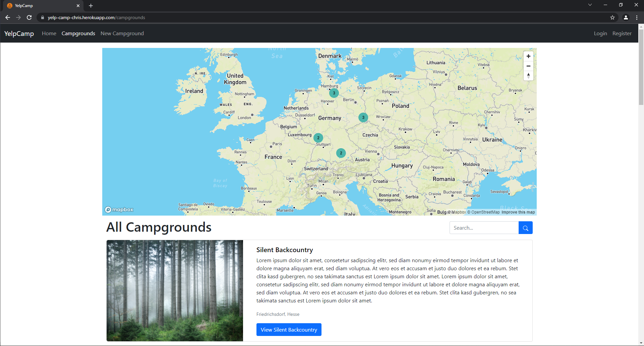The image size is (644, 346).
Task: Open the tab search chevron in titlebar
Action: click(590, 5)
